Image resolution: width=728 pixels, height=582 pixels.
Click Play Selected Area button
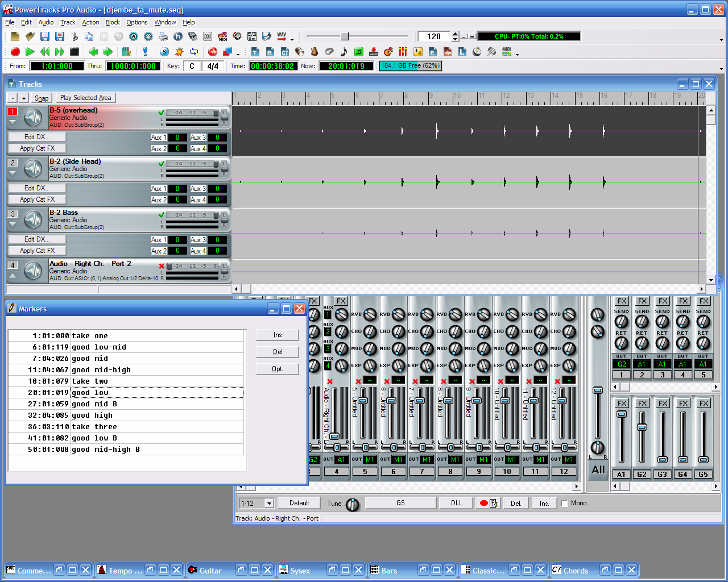coord(85,98)
